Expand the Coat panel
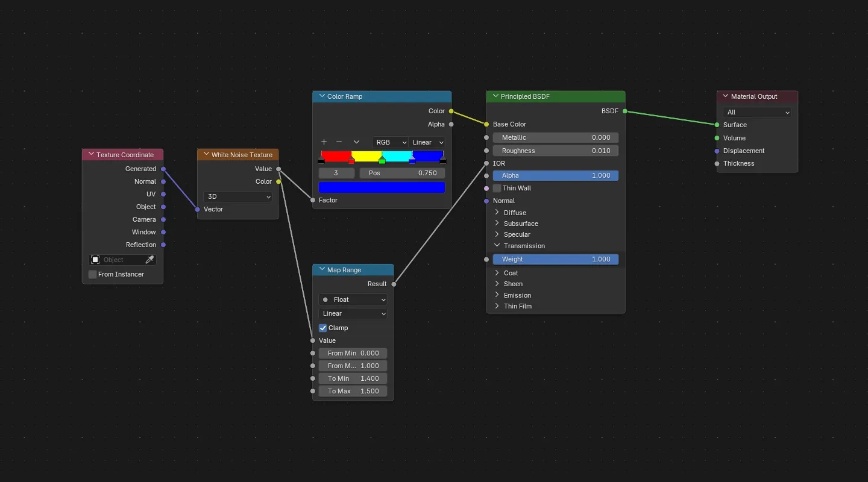Image resolution: width=868 pixels, height=482 pixels. pyautogui.click(x=497, y=272)
